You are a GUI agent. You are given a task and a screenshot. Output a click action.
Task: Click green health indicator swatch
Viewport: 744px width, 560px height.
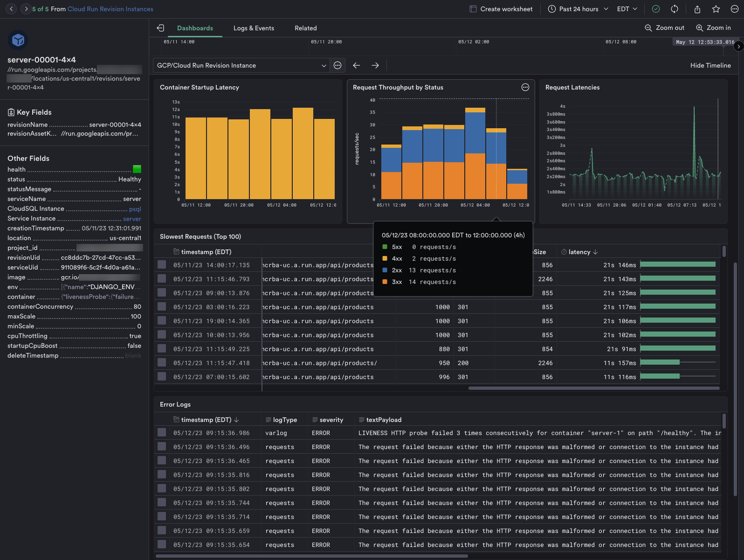pyautogui.click(x=137, y=169)
